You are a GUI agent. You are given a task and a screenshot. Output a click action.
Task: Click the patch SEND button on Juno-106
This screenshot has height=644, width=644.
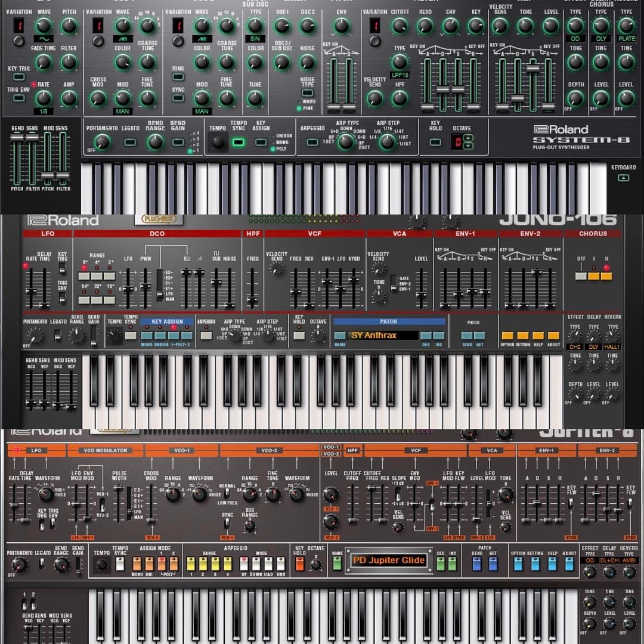[467, 336]
